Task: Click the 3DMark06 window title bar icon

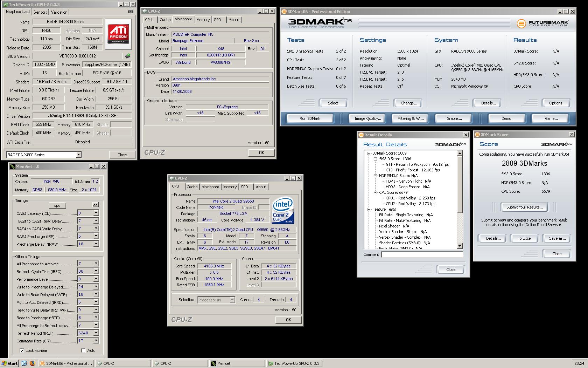Action: (284, 12)
